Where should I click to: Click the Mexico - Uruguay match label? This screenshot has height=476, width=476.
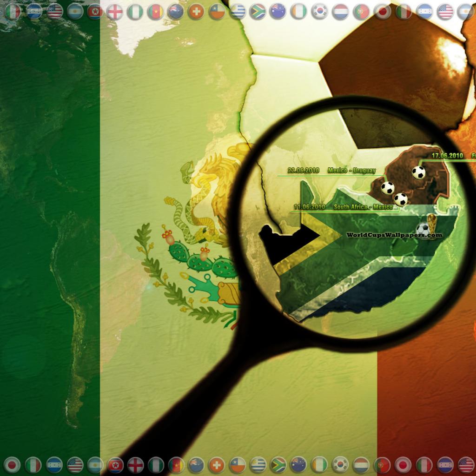point(351,171)
